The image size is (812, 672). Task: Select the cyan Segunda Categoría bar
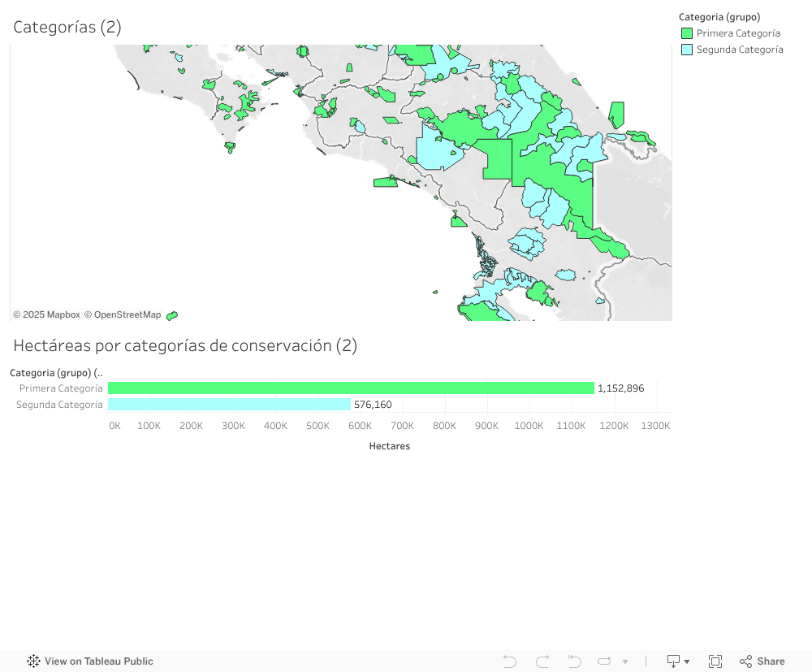[x=229, y=404]
